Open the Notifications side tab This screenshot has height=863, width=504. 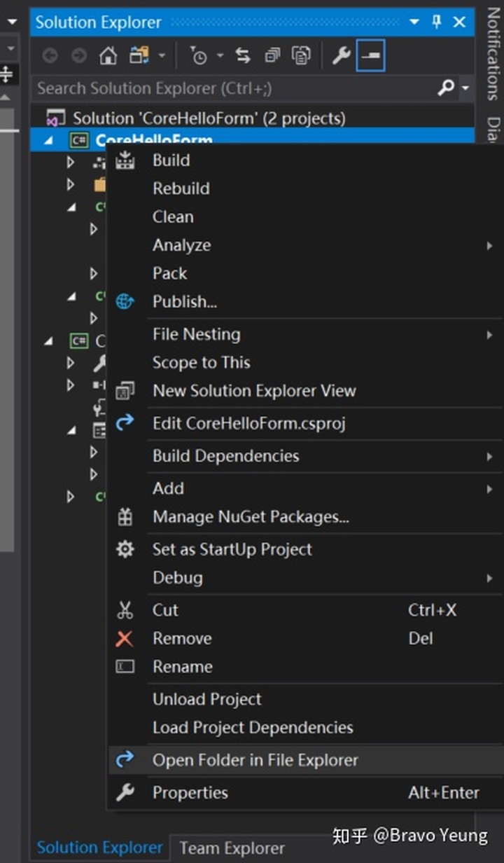coord(494,53)
